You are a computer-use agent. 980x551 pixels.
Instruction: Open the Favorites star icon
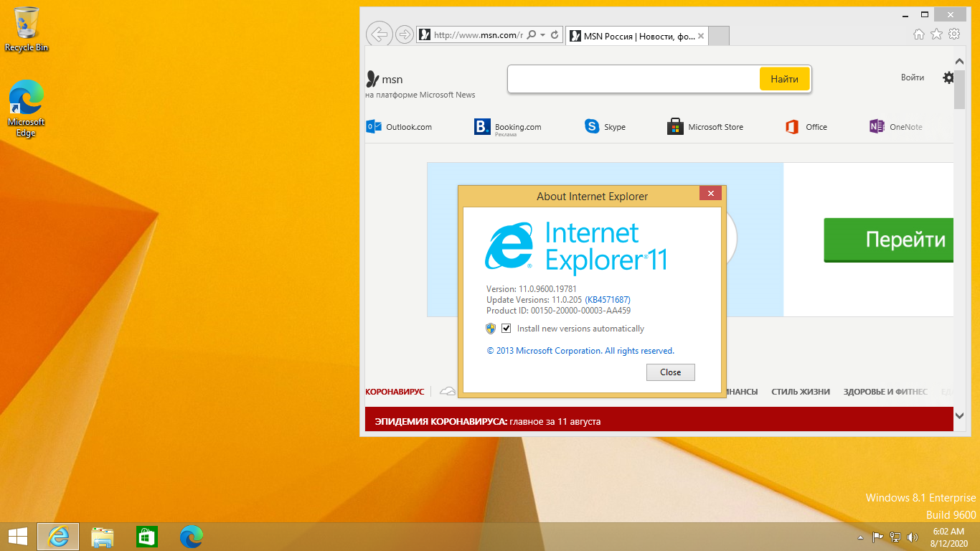click(x=936, y=34)
